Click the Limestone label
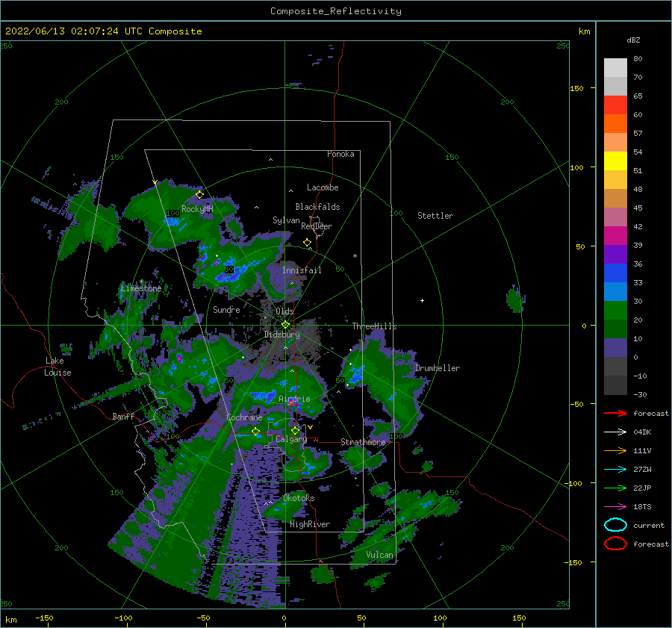Screen dimensions: 672x628 point(141,288)
